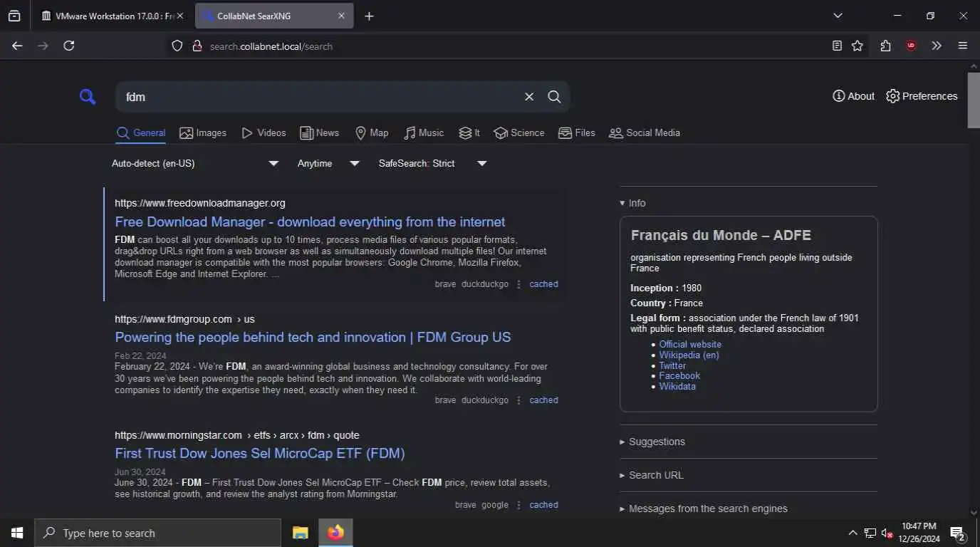Expand the Search URL section
The height and width of the screenshot is (547, 980).
tap(652, 475)
